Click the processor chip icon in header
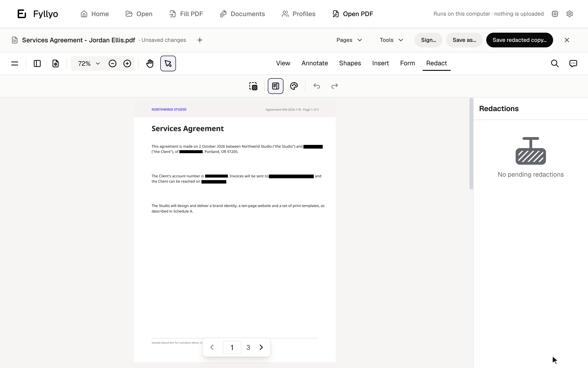This screenshot has height=368, width=588. 555,14
